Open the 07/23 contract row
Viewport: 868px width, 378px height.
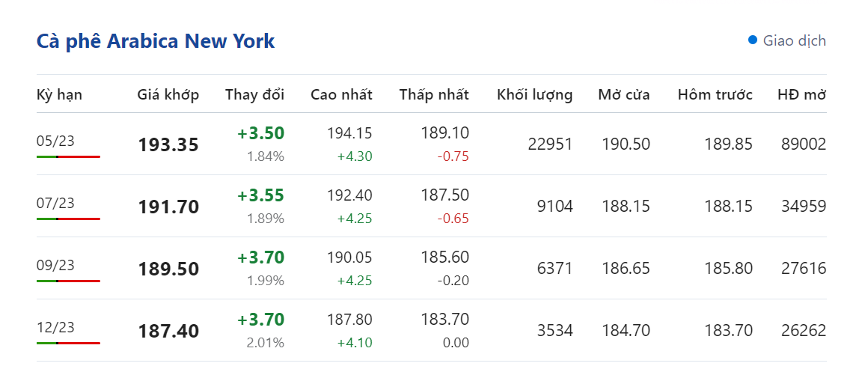55,203
